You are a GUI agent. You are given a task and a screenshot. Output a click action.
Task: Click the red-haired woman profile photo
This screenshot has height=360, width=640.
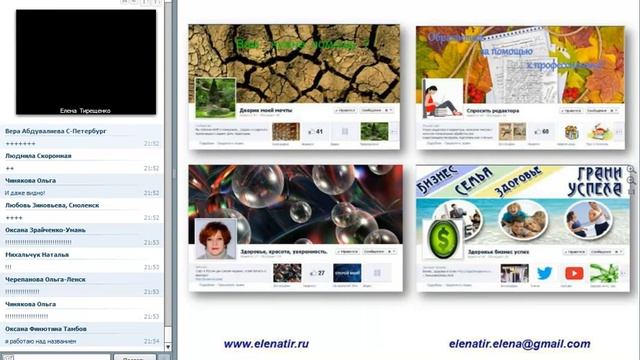coord(216,239)
